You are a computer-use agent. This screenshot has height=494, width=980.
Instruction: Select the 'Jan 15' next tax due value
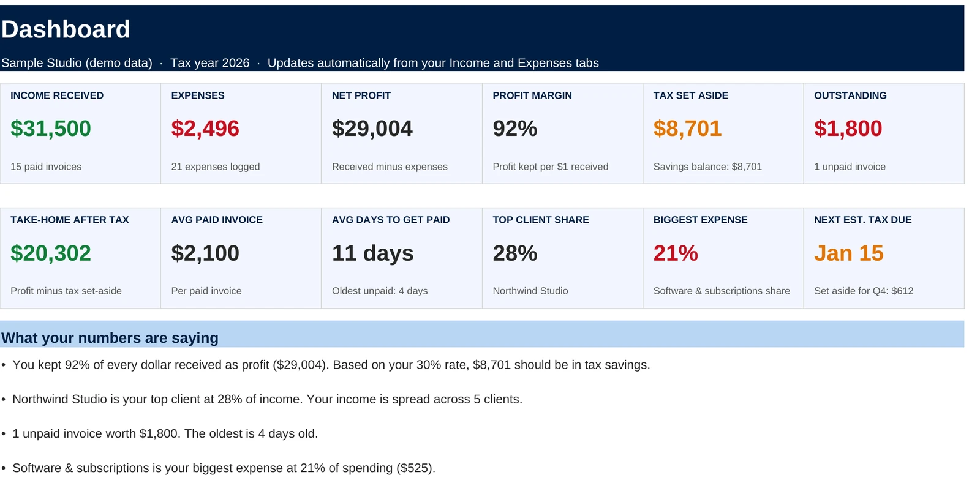(x=849, y=253)
